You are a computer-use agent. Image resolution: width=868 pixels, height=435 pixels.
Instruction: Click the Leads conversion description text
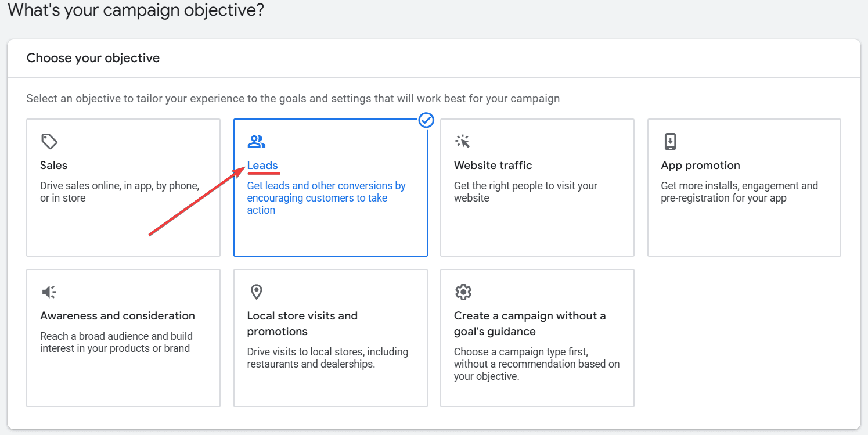tap(326, 197)
